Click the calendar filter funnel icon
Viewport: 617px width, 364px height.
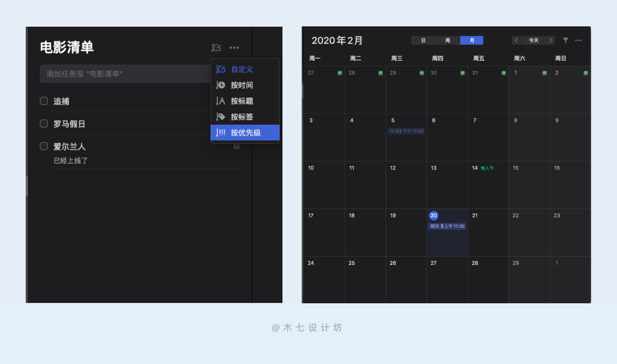point(566,40)
